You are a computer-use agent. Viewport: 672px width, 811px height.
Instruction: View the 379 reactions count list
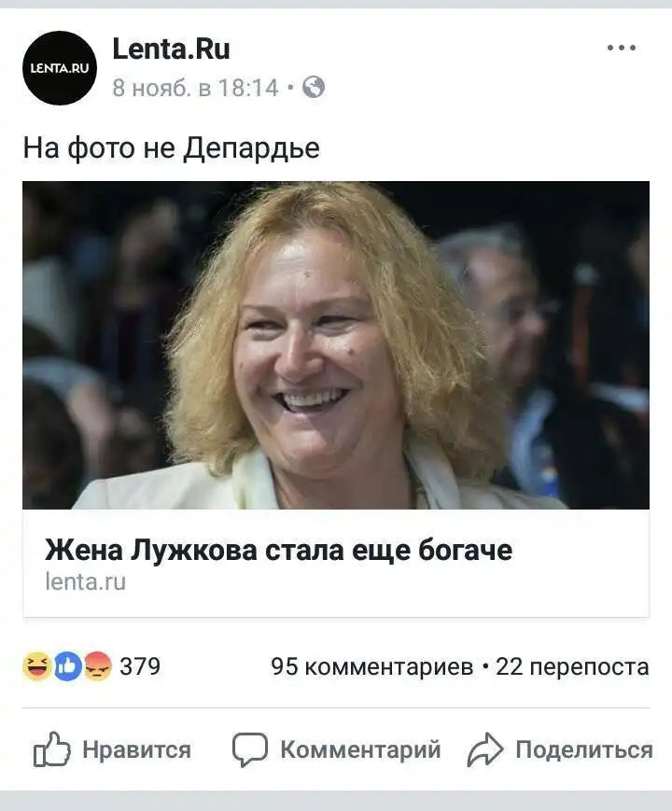point(140,666)
